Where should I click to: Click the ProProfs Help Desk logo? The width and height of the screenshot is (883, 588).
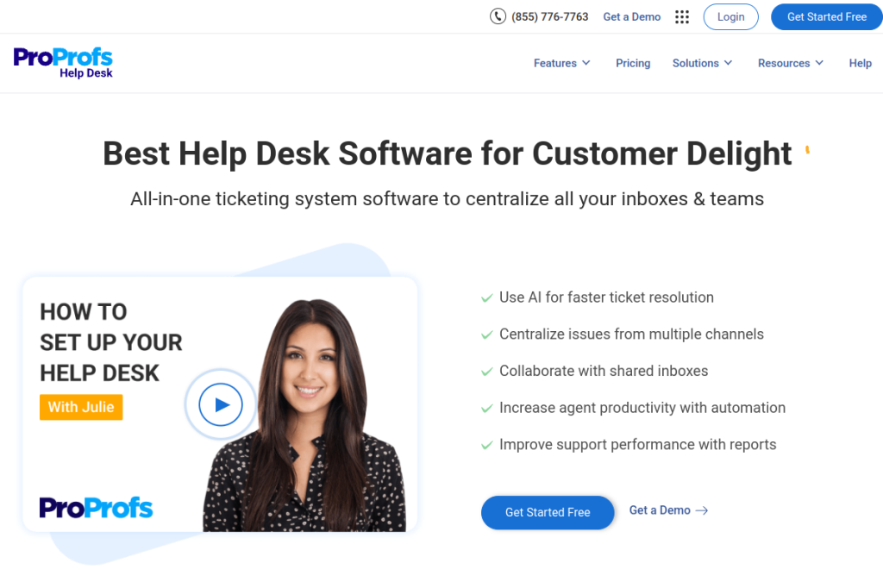(x=63, y=63)
